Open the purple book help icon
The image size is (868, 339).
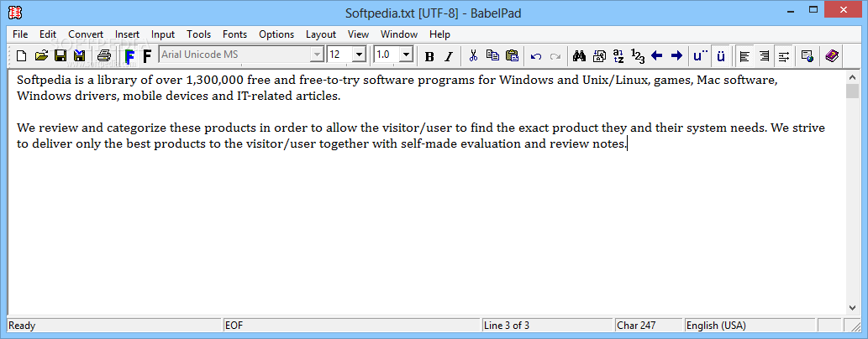832,56
